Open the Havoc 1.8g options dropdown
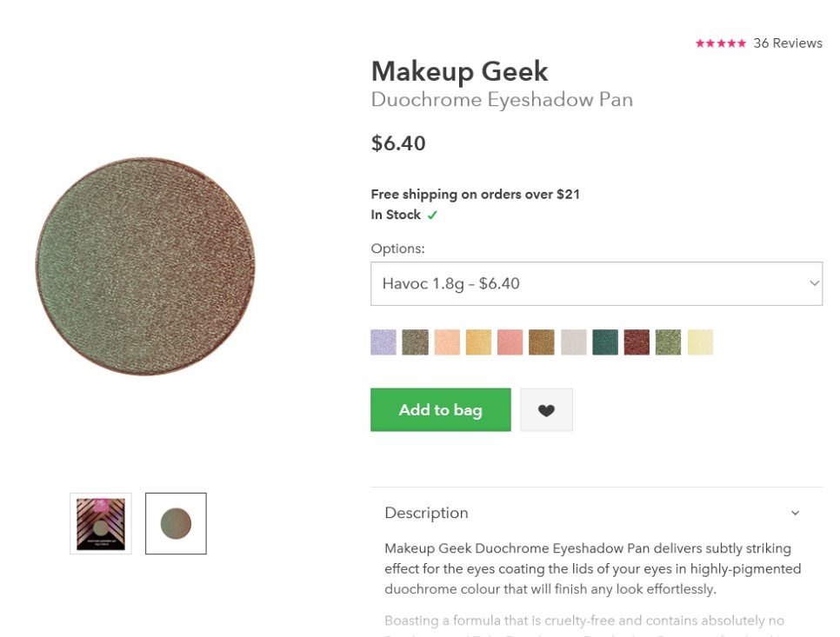 click(597, 283)
